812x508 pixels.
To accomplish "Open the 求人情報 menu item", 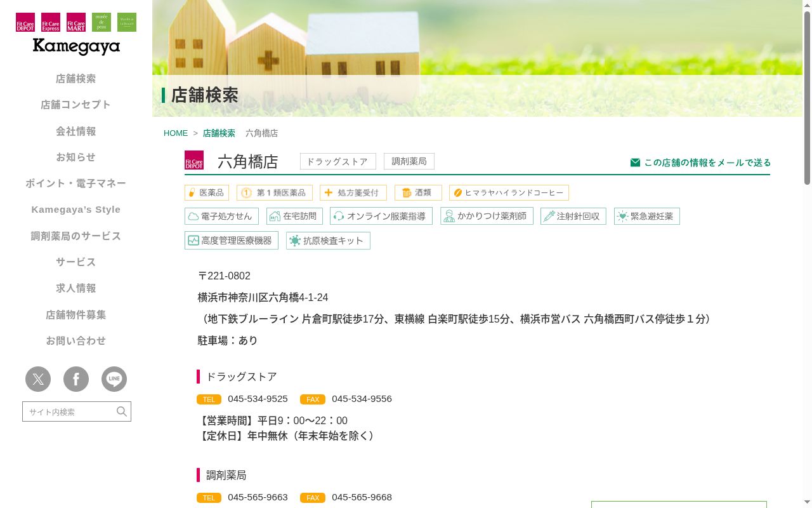I will [x=76, y=288].
